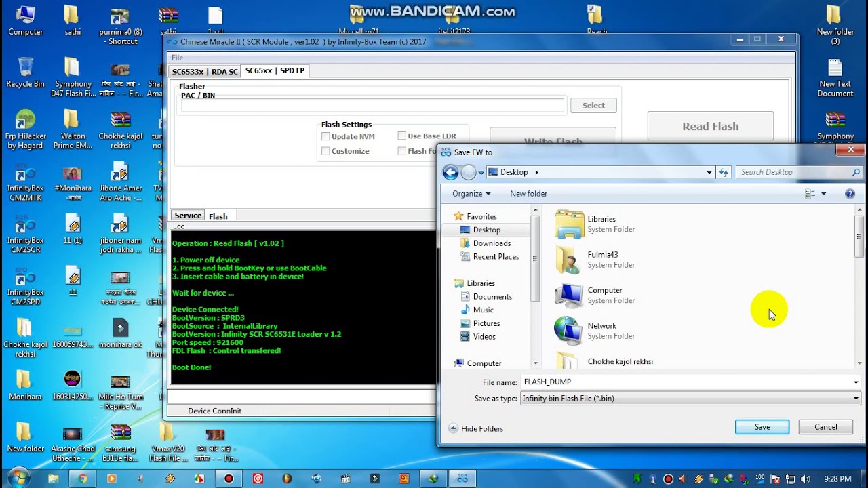Screen dimensions: 868x488
Task: Open the address bar previous locations dropdown
Action: coord(709,172)
